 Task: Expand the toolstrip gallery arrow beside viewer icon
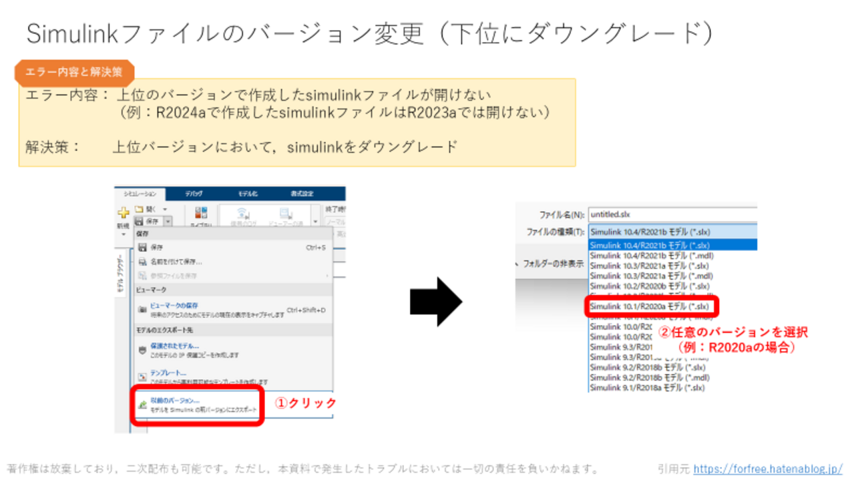coord(315,221)
